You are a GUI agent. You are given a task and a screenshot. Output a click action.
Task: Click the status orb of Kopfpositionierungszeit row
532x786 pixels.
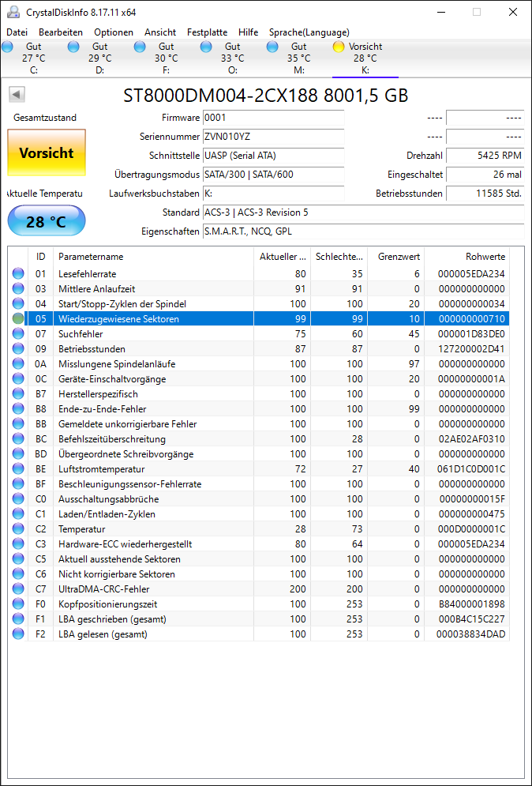pyautogui.click(x=18, y=604)
